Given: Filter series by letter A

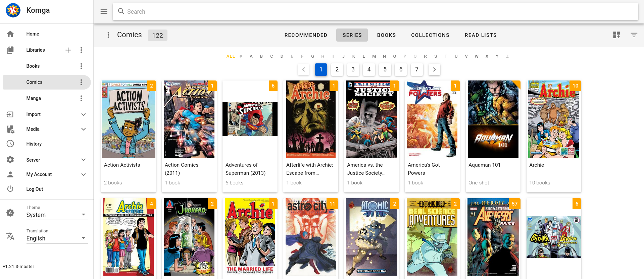Looking at the screenshot, I should (x=251, y=56).
